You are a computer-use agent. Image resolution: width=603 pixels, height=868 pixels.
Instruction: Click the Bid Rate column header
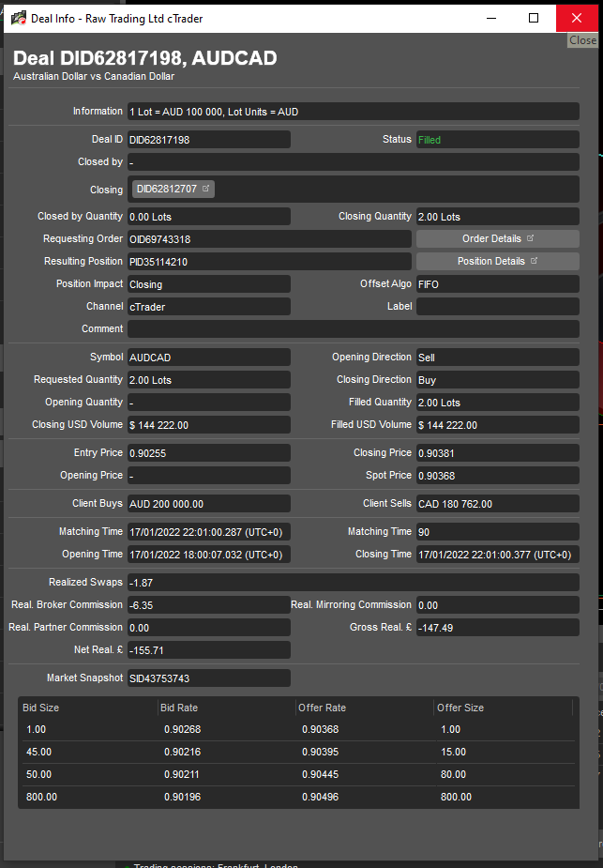(227, 708)
